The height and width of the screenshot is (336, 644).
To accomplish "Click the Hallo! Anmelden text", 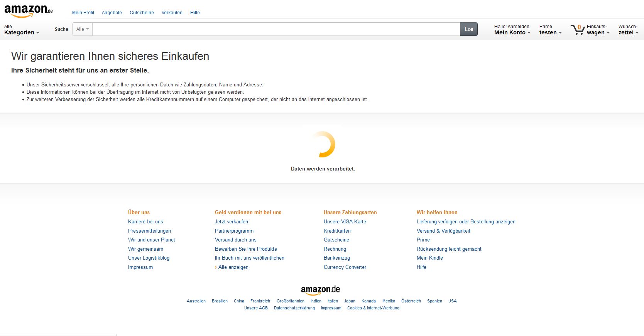I will (x=512, y=27).
